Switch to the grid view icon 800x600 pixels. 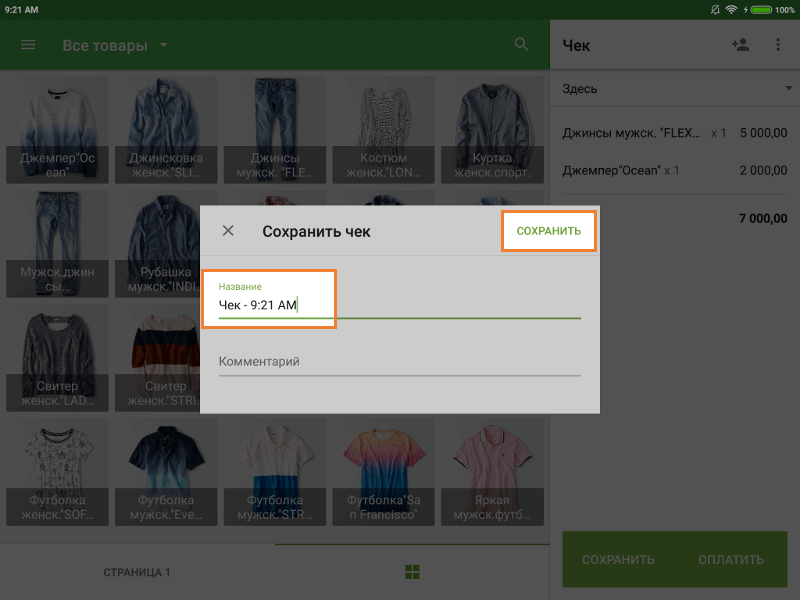coord(411,572)
